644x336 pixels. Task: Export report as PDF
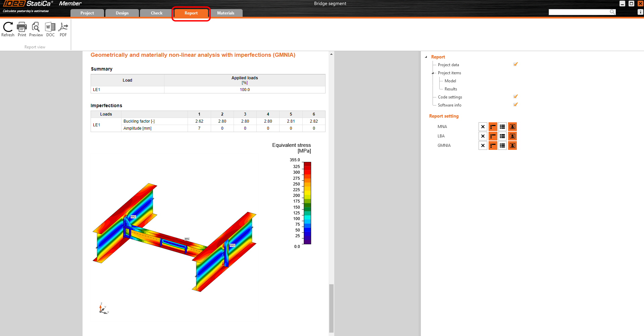[x=63, y=29]
